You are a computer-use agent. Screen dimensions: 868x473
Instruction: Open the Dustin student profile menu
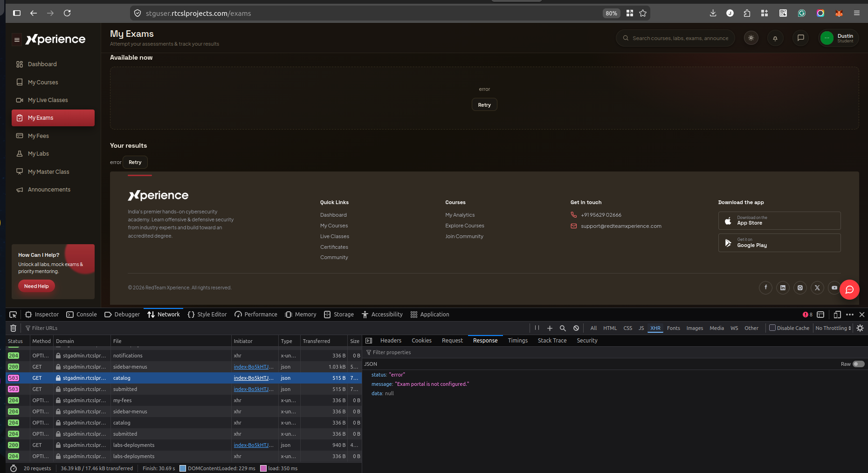click(839, 38)
